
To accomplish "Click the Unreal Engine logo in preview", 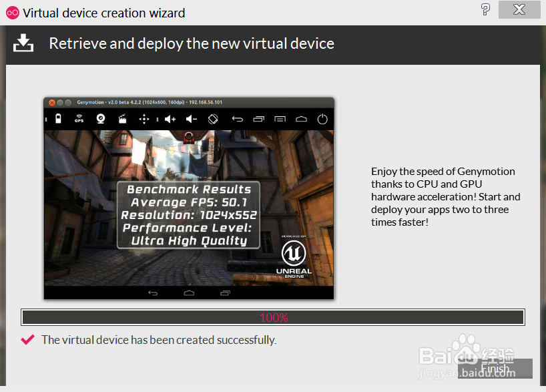I will click(294, 258).
